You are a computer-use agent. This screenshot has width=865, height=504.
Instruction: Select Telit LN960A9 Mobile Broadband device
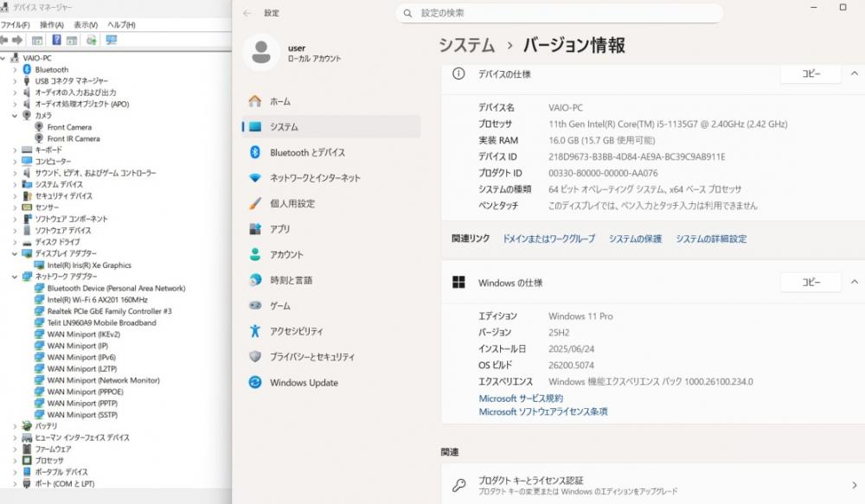tap(101, 323)
